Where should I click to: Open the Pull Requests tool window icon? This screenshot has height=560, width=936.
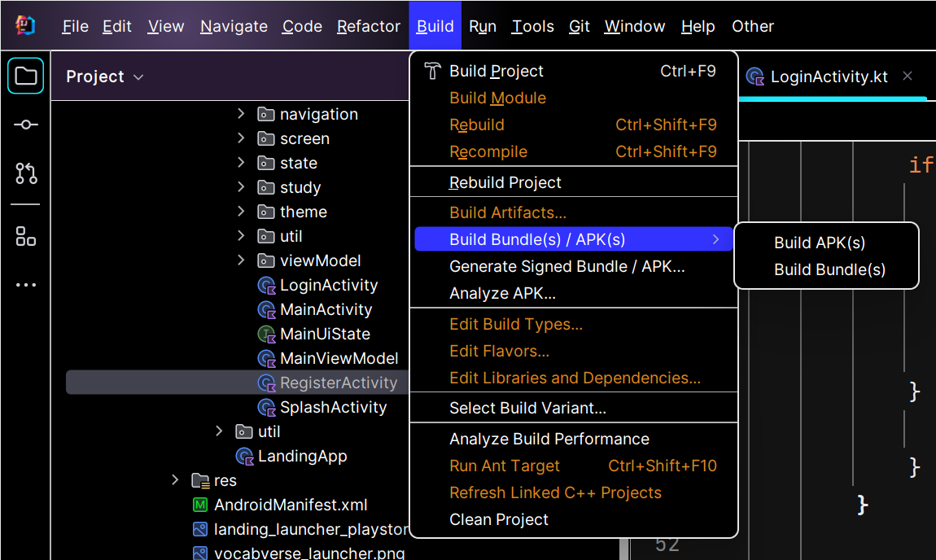[x=26, y=173]
